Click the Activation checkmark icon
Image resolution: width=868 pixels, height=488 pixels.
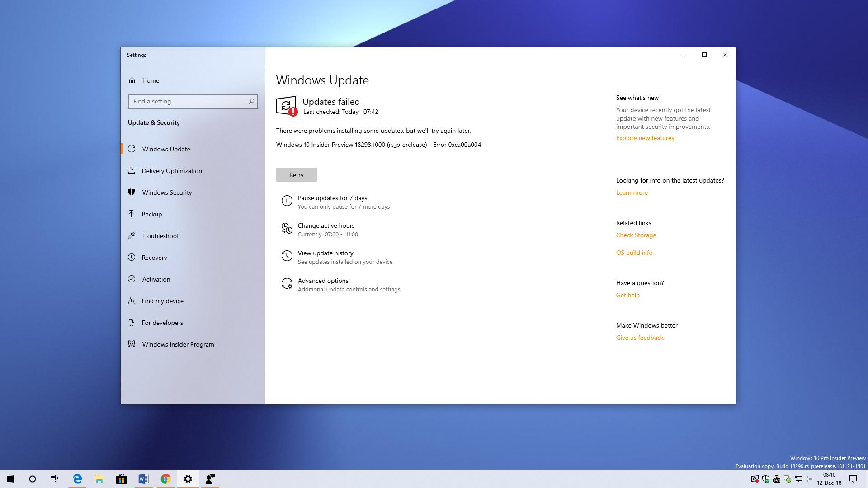click(x=132, y=279)
